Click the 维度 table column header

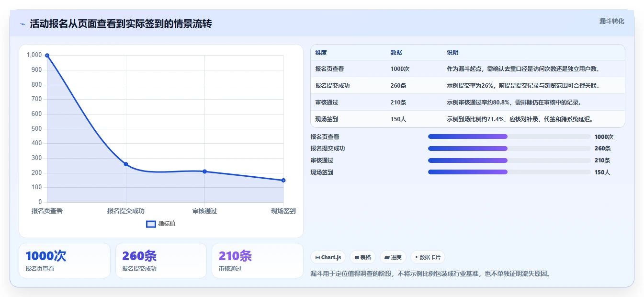click(321, 53)
